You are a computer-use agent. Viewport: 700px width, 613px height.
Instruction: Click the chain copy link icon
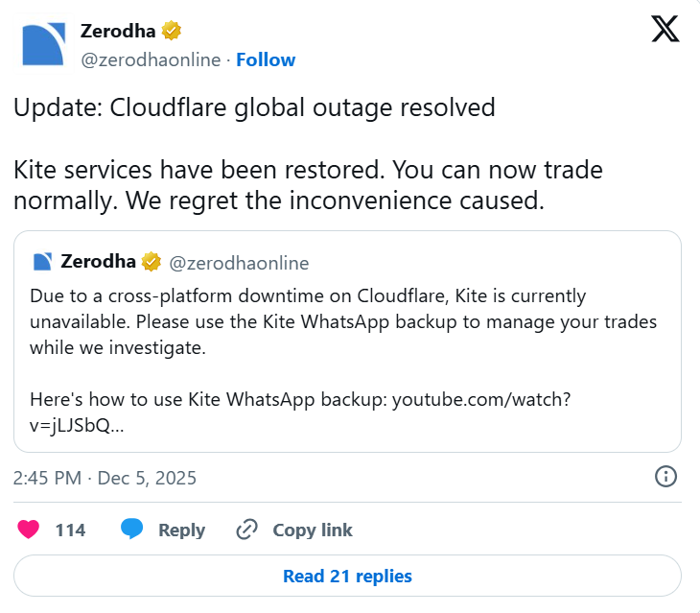247,530
